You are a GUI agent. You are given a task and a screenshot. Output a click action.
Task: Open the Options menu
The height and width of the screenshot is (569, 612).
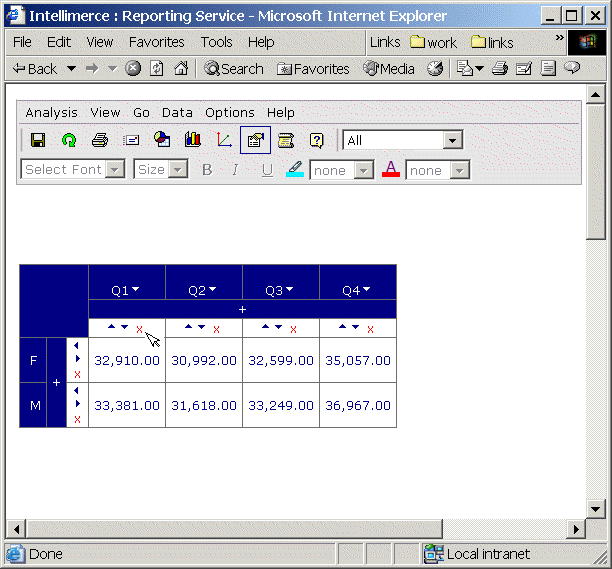(230, 113)
